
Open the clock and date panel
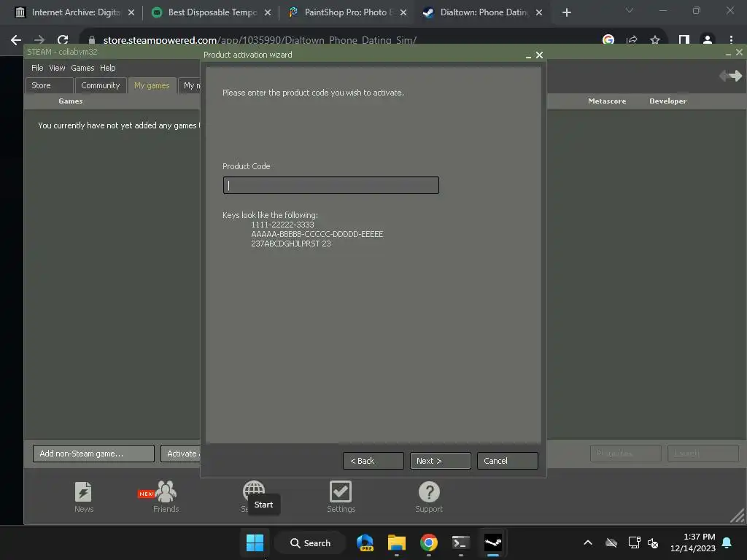693,542
